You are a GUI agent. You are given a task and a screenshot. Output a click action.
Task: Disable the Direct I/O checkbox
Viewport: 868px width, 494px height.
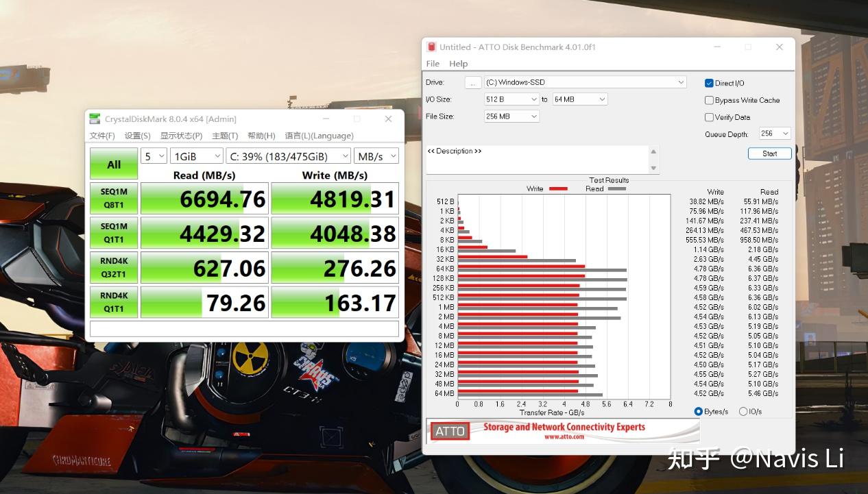[708, 82]
